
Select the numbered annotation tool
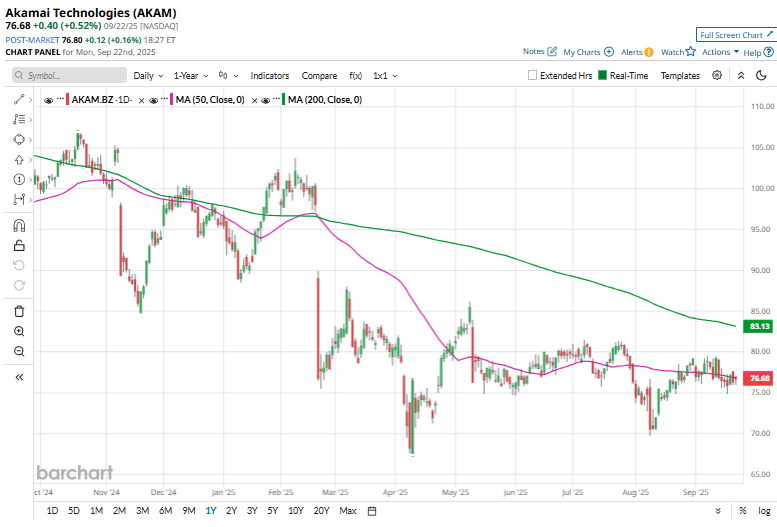pyautogui.click(x=19, y=179)
